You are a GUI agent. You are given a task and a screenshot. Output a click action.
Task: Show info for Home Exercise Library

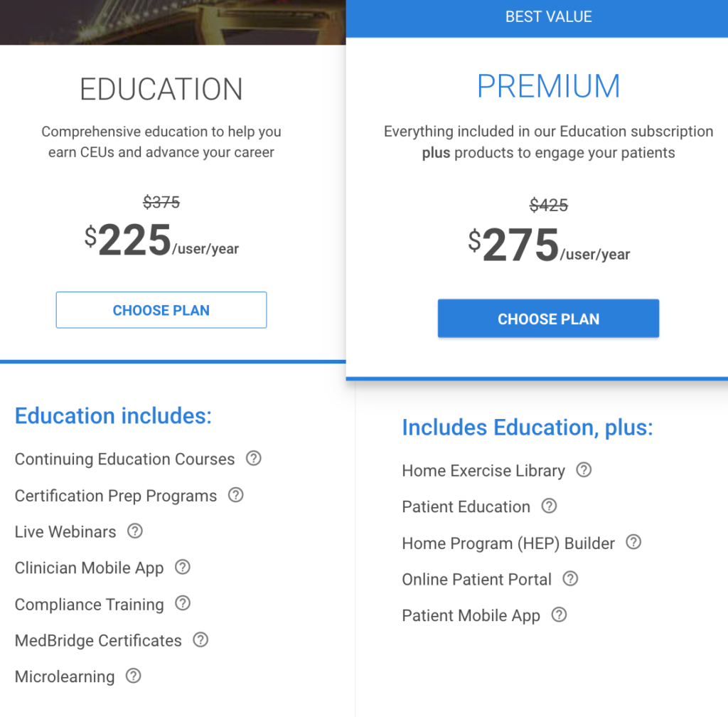click(x=584, y=470)
